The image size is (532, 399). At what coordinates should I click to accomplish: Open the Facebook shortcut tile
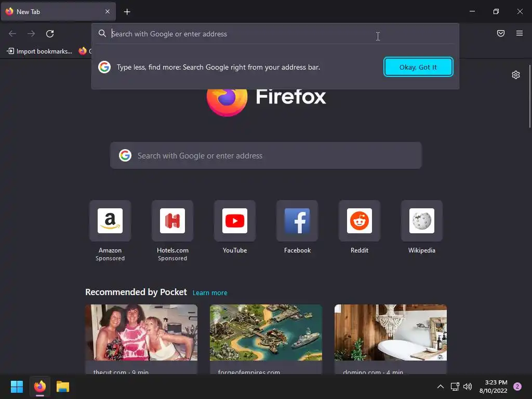tap(297, 221)
